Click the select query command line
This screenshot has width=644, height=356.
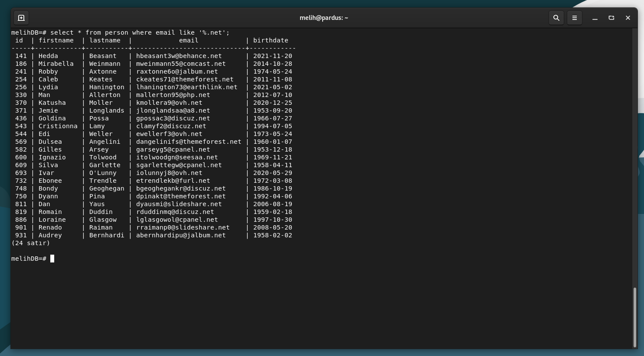(x=121, y=32)
